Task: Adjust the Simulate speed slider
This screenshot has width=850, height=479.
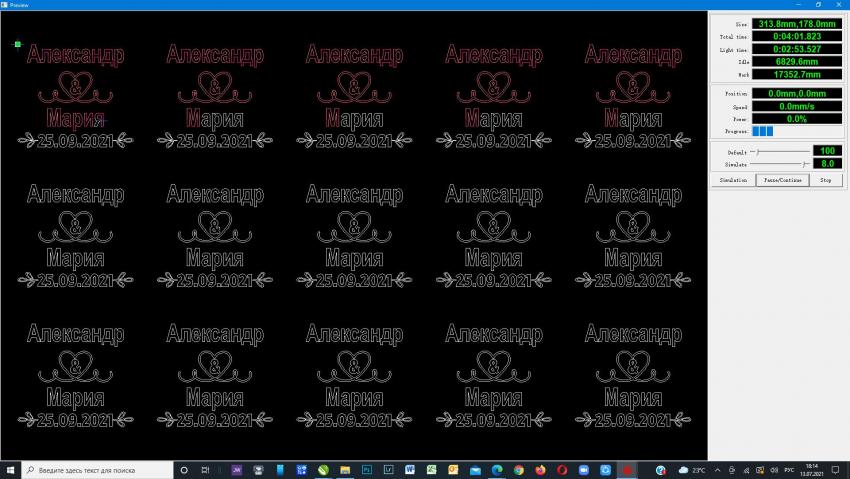Action: click(x=805, y=163)
